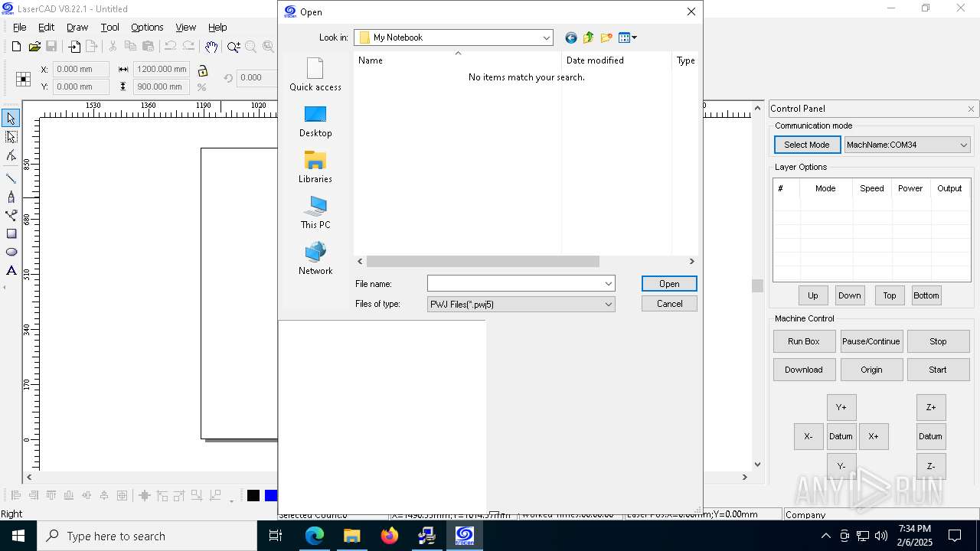980x551 pixels.
Task: Click the Bottom layer button
Action: tap(926, 295)
